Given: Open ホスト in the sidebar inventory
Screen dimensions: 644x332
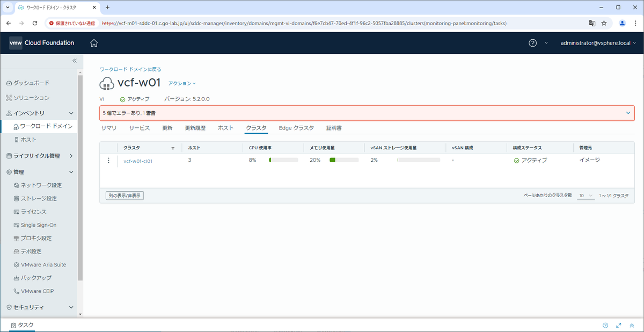Looking at the screenshot, I should pyautogui.click(x=25, y=139).
